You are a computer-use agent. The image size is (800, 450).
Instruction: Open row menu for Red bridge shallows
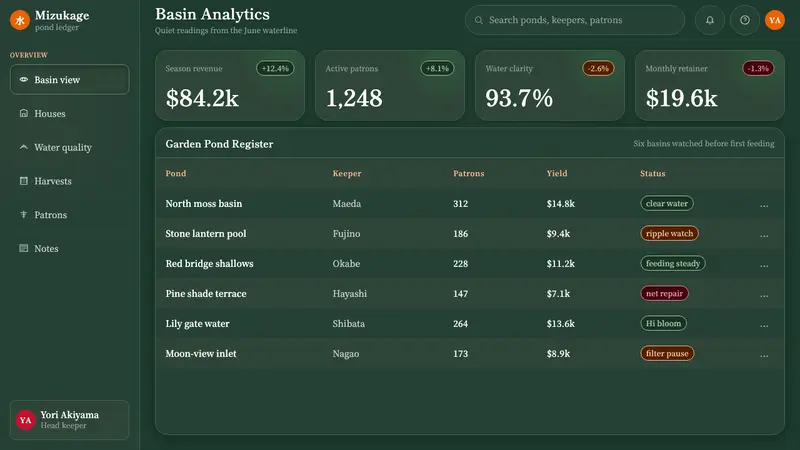coord(764,265)
